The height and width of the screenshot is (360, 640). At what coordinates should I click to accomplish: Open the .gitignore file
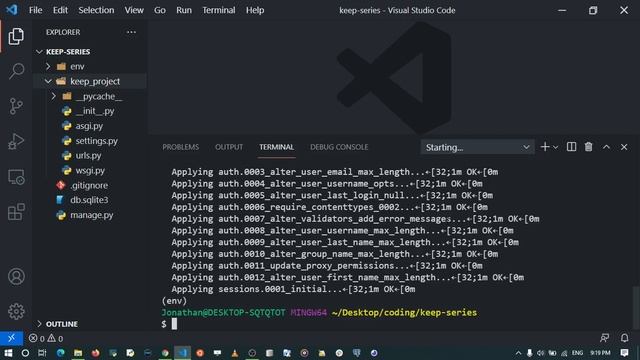pyautogui.click(x=89, y=185)
